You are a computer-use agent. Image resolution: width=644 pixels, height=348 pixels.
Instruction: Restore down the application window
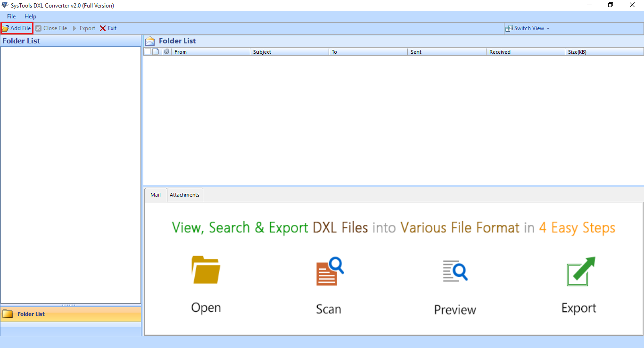pos(611,5)
